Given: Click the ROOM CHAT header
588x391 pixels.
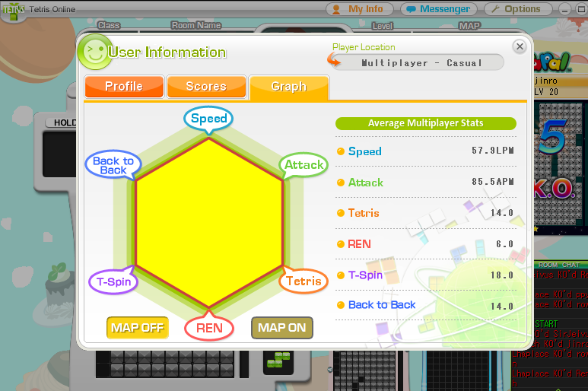Looking at the screenshot, I should pyautogui.click(x=559, y=265).
